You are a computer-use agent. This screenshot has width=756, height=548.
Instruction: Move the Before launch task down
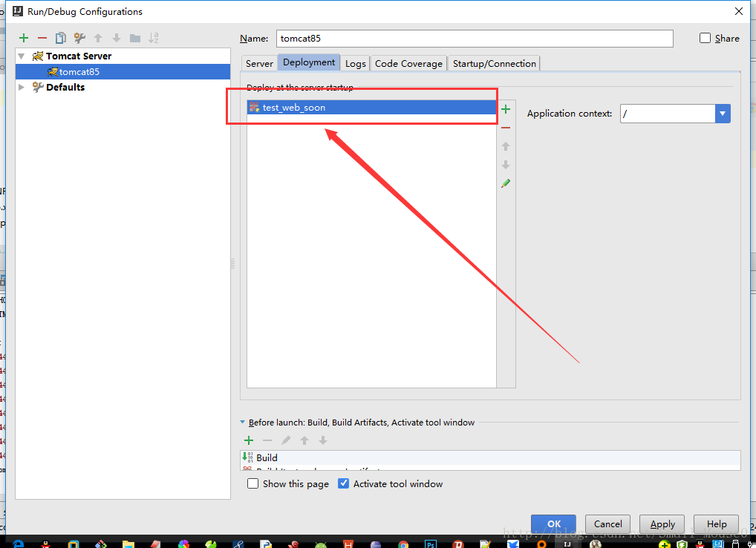pos(323,440)
